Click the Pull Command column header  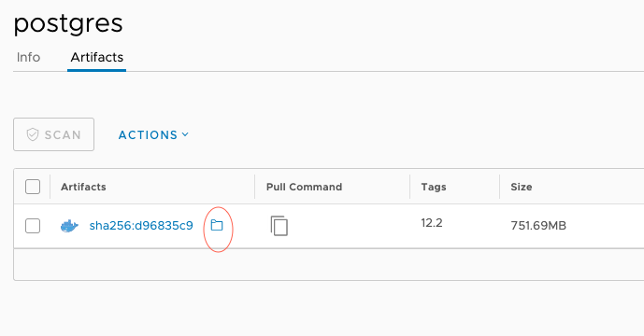click(305, 187)
